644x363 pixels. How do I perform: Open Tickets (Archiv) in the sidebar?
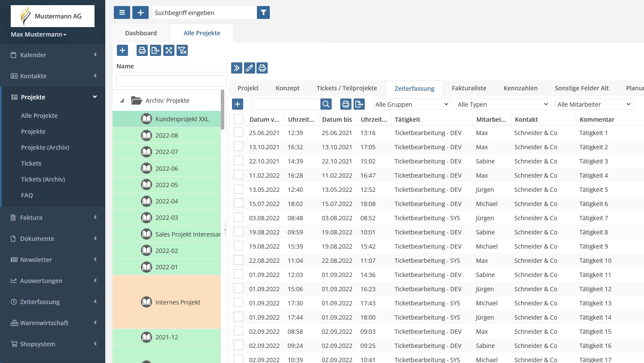(43, 179)
